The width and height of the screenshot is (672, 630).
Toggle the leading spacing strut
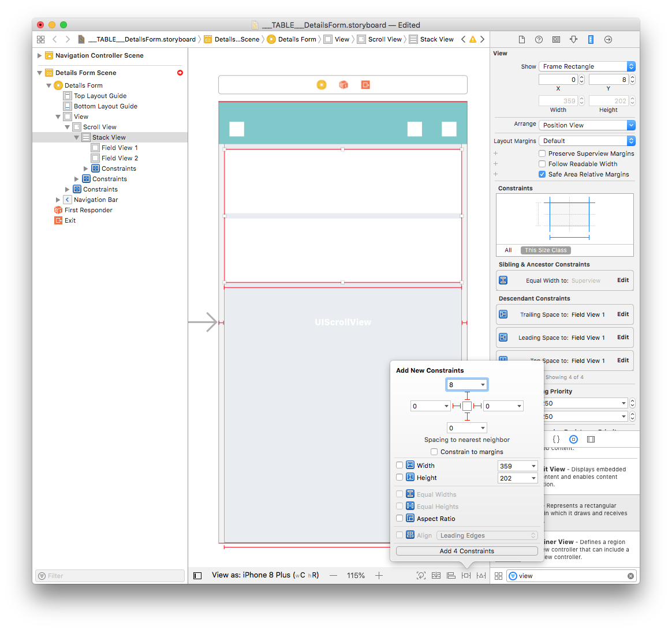point(457,406)
